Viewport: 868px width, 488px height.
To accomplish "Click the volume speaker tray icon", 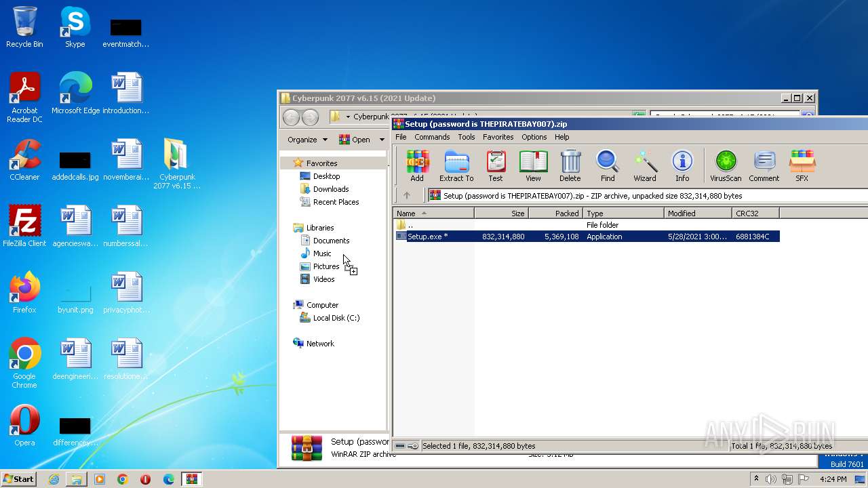I will 771,479.
